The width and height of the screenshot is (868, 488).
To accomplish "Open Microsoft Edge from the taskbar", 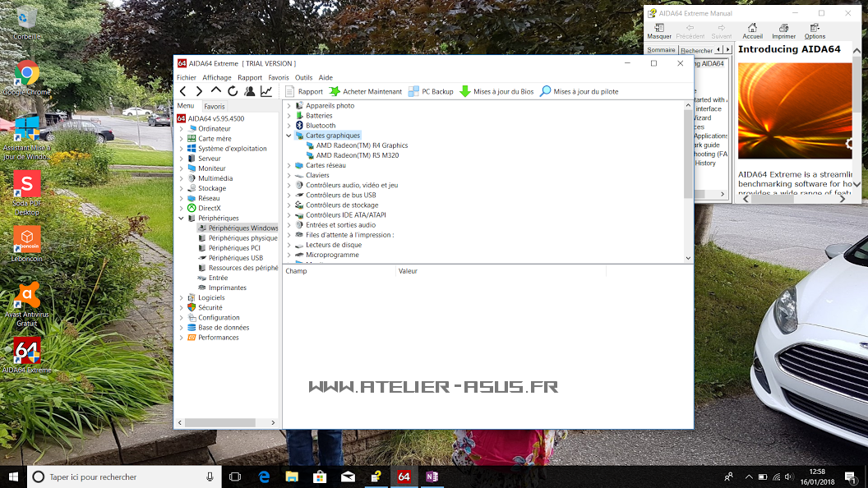I will (x=264, y=476).
